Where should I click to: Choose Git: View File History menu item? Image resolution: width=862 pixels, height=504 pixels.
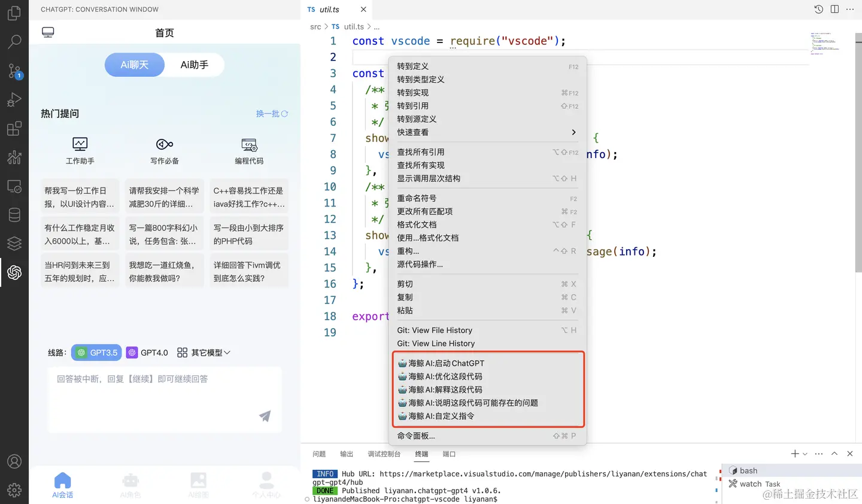point(487,330)
